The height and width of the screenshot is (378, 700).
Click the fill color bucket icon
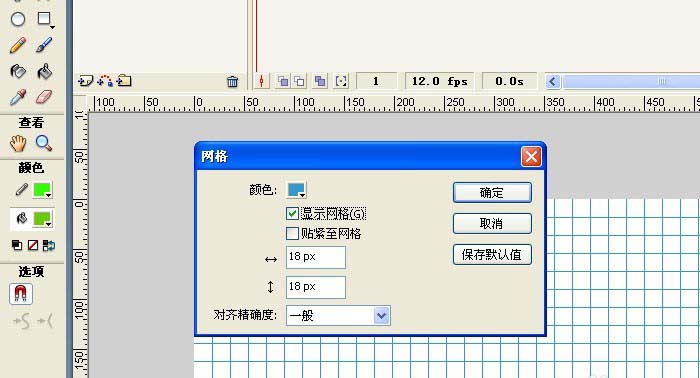tap(21, 219)
